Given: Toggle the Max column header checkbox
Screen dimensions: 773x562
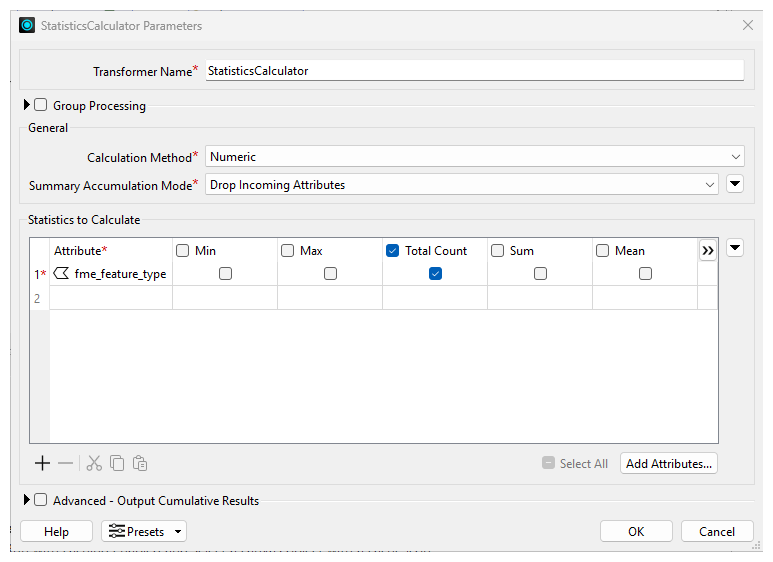Looking at the screenshot, I should 287,250.
